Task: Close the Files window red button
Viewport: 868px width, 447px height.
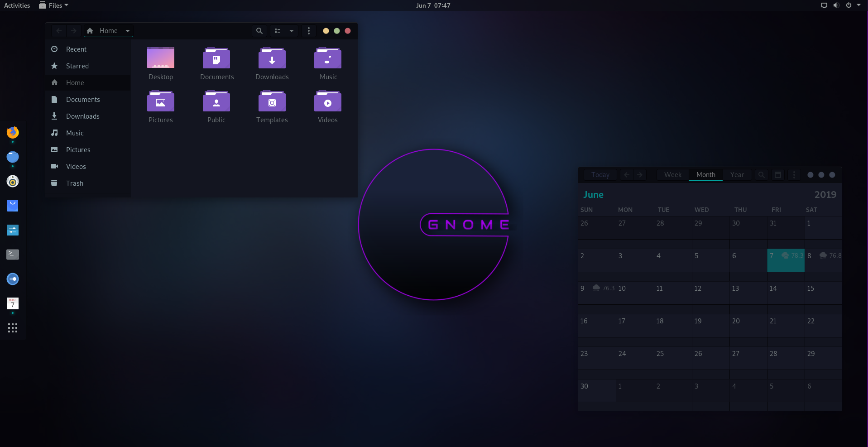Action: pyautogui.click(x=348, y=31)
